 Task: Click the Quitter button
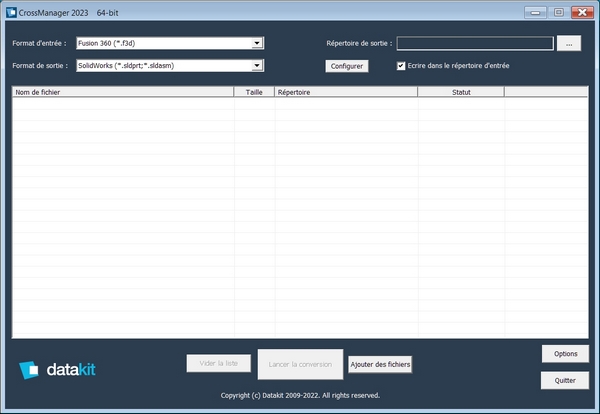(x=565, y=380)
